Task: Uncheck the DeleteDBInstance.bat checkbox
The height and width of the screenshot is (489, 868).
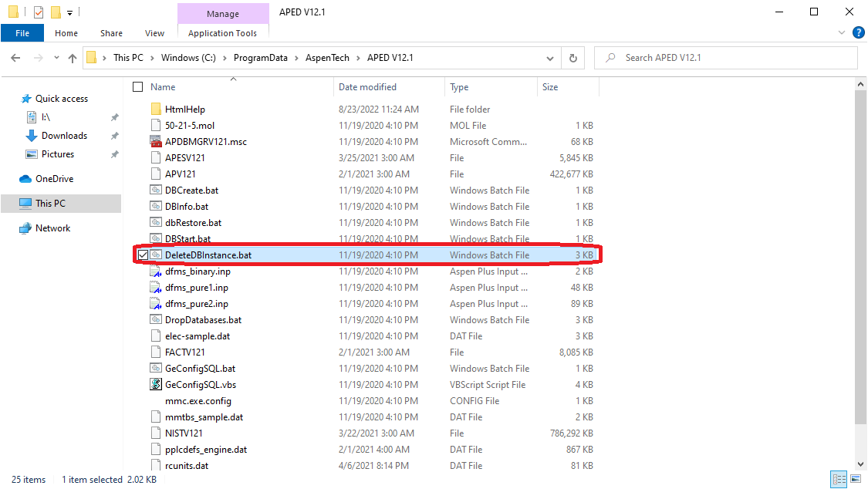Action: pos(143,255)
